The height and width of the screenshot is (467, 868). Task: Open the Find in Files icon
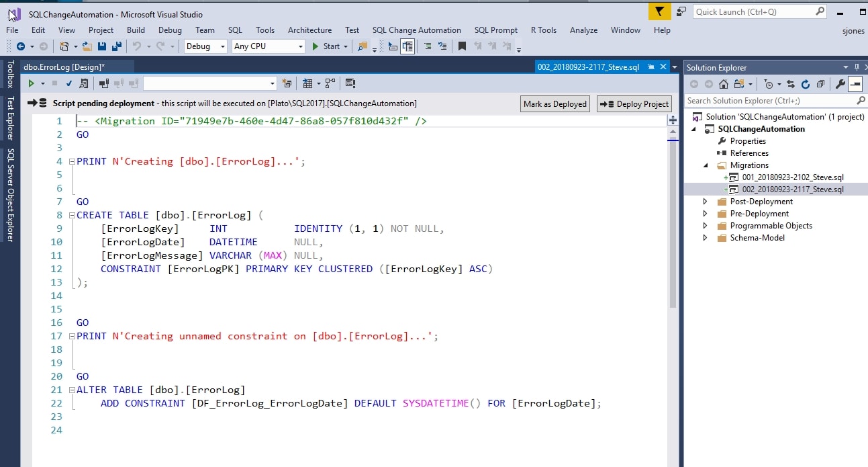click(x=363, y=46)
